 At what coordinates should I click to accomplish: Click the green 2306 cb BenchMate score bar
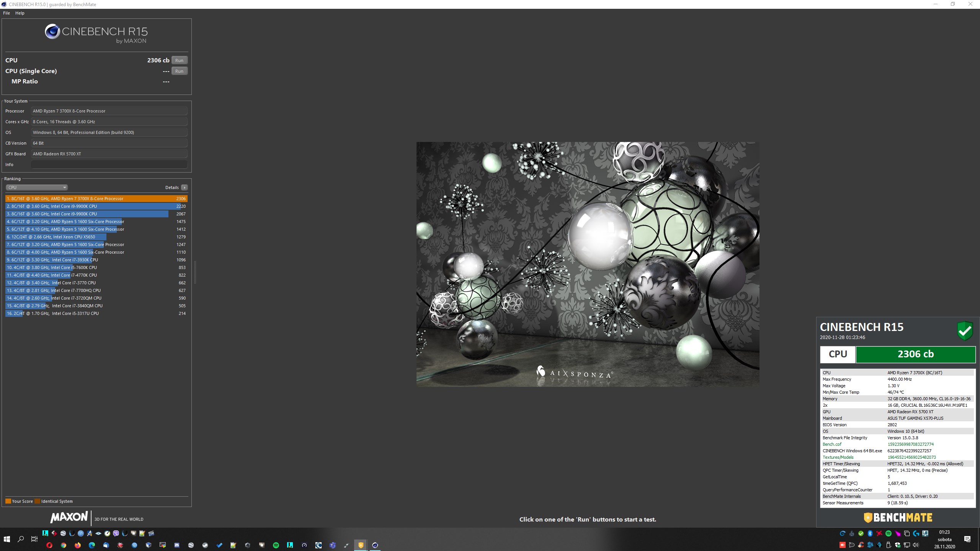pos(915,354)
